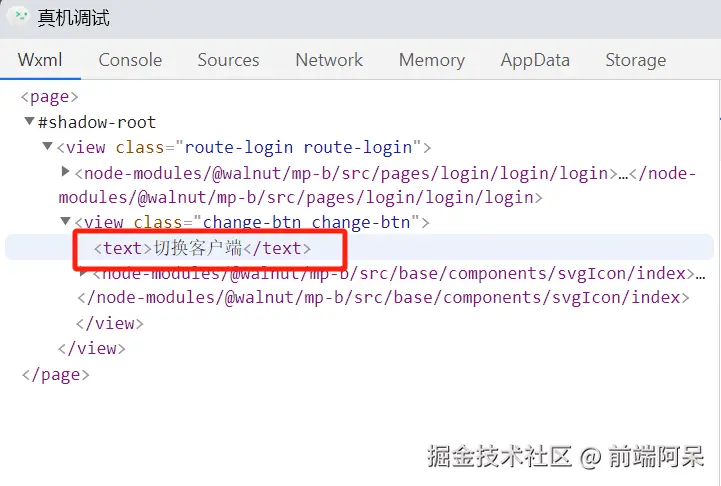The height and width of the screenshot is (486, 721).
Task: Select the opening page tag line
Action: tap(49, 97)
